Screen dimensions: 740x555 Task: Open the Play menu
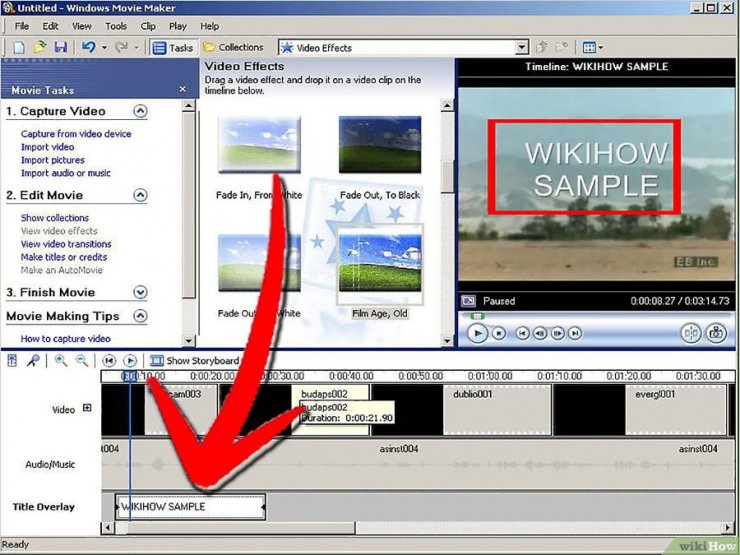[178, 26]
